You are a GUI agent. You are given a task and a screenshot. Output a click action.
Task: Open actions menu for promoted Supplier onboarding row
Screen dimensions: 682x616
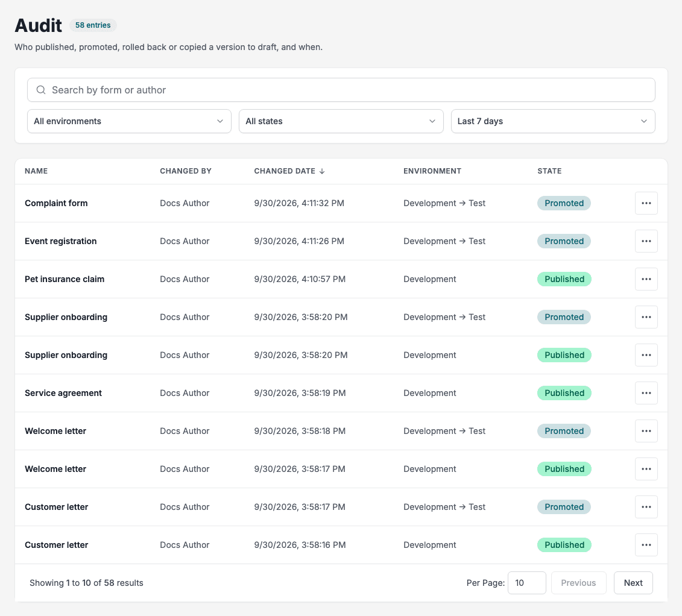(x=646, y=317)
